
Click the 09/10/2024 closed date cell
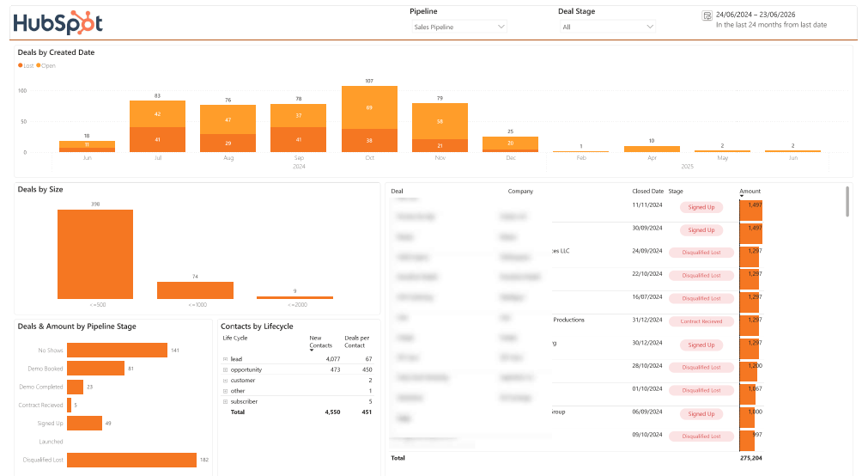coord(647,435)
